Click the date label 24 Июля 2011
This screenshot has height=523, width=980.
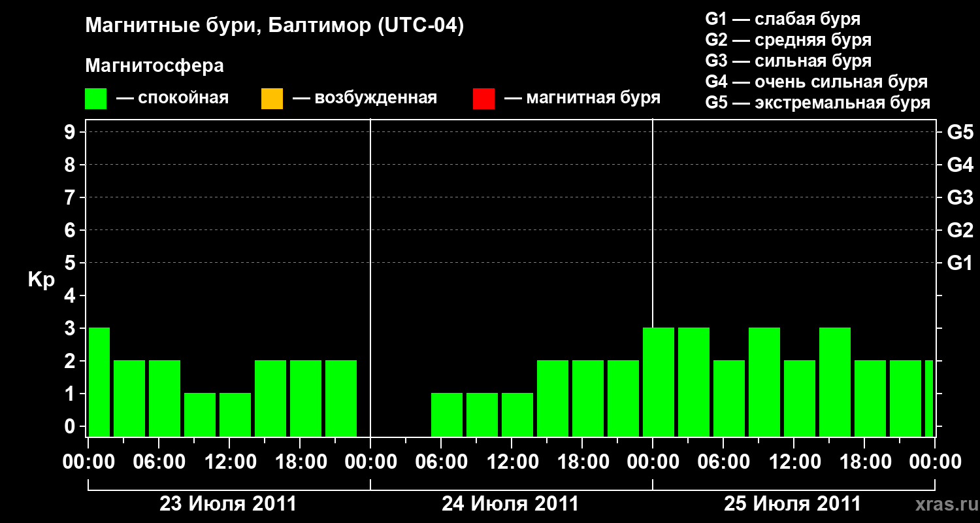[510, 504]
